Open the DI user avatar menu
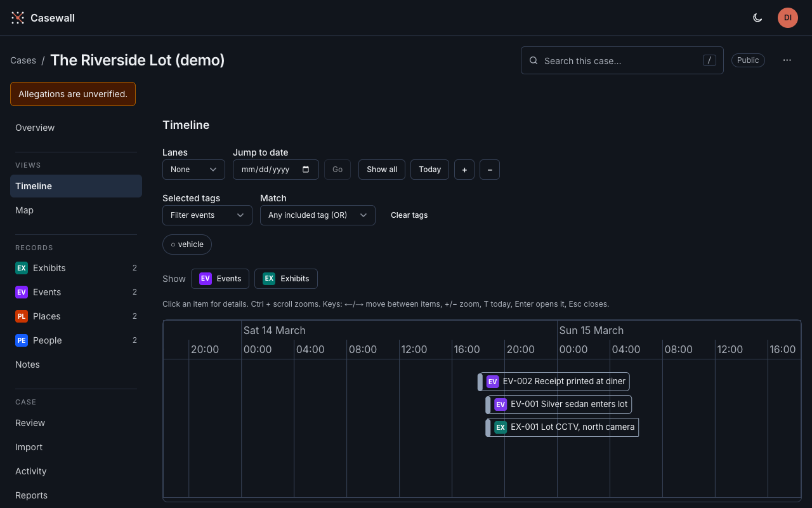The width and height of the screenshot is (812, 508). click(x=788, y=18)
